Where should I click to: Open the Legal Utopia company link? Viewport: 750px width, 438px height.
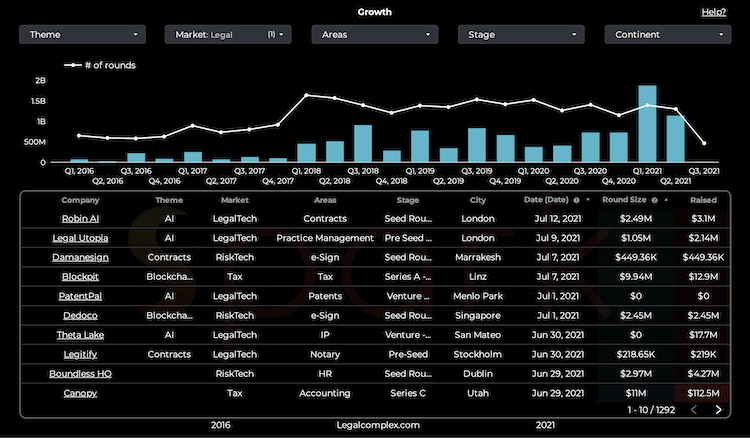[x=80, y=238]
